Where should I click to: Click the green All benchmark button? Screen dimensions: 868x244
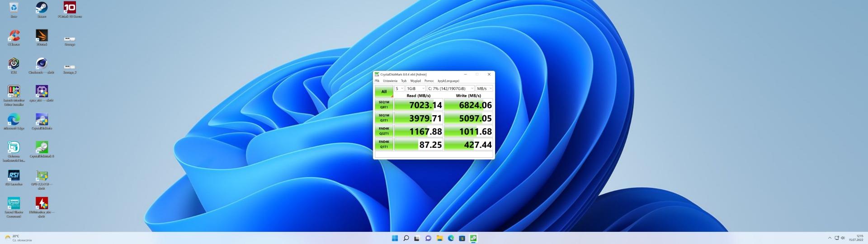coord(384,92)
